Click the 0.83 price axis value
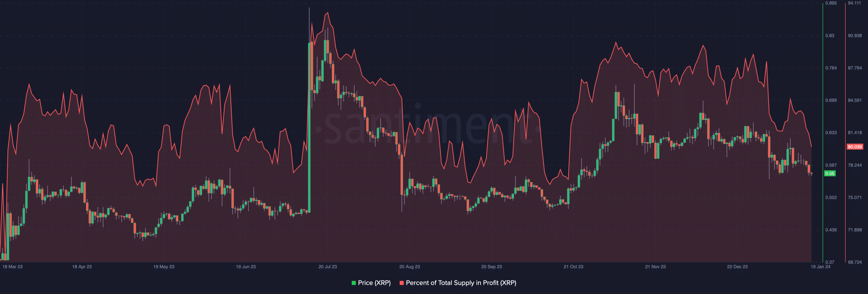The width and height of the screenshot is (868, 294). [830, 36]
